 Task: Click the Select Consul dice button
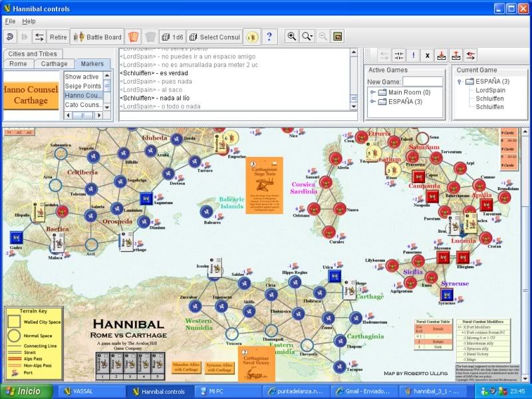pyautogui.click(x=214, y=37)
